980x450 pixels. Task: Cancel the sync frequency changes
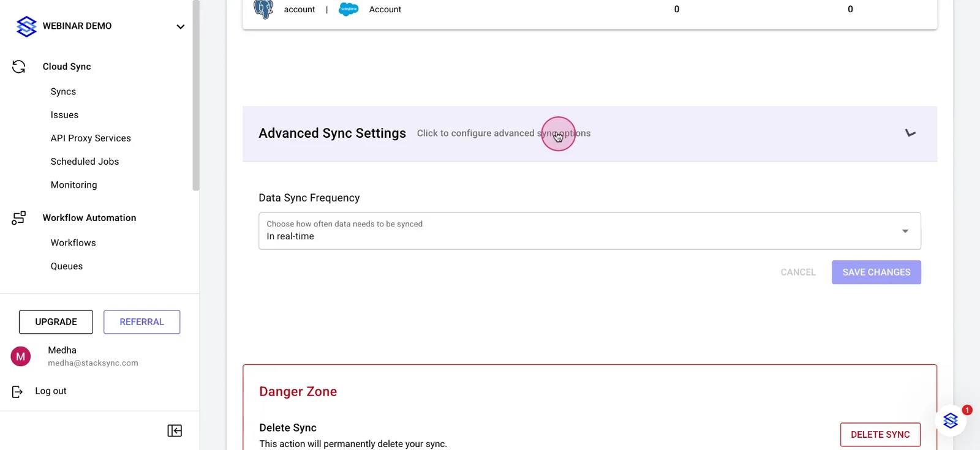click(798, 272)
